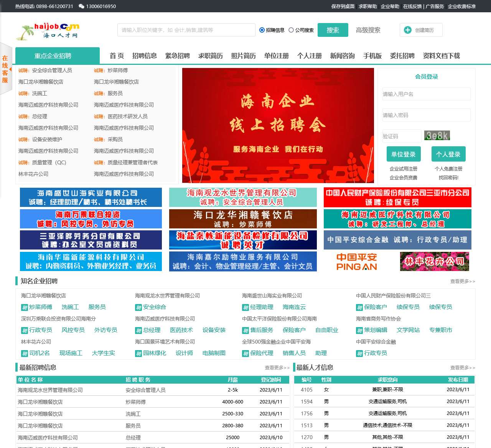Click the 聘 icon before 安全综合
491x448 pixels.
[x=138, y=307]
